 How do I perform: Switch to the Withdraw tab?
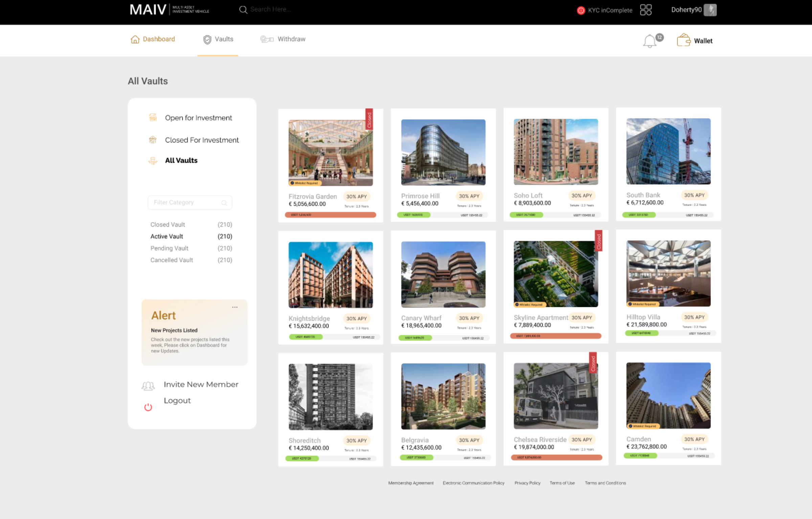coord(283,39)
